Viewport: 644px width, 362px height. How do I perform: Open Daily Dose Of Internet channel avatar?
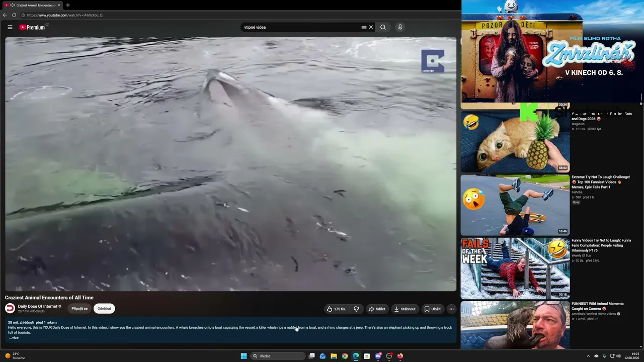tap(10, 309)
